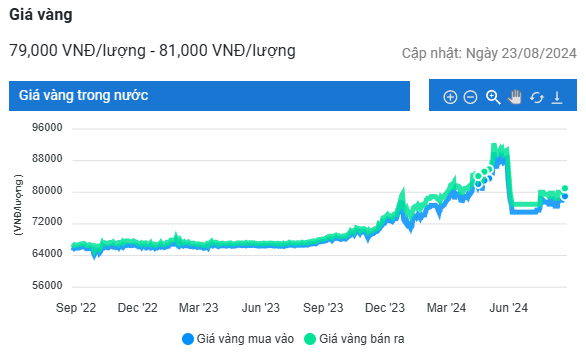The height and width of the screenshot is (362, 586).
Task: Click the zoom in plus icon
Action: [x=450, y=97]
